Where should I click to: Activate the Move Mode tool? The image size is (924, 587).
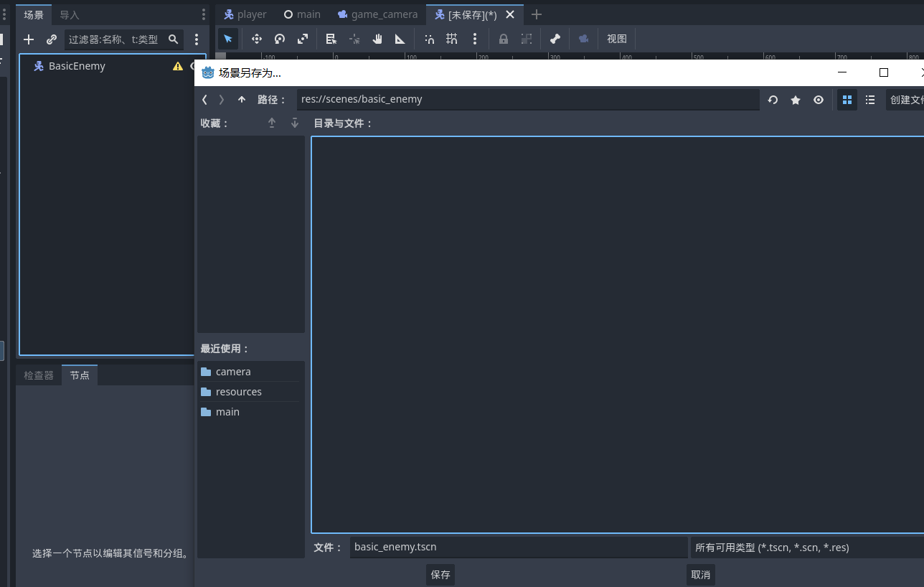tap(256, 39)
